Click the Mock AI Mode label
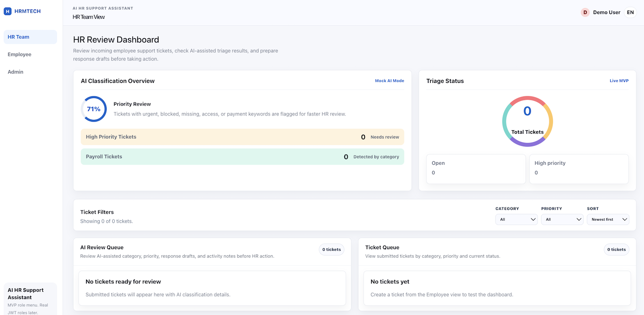The height and width of the screenshot is (315, 644). coord(389,81)
